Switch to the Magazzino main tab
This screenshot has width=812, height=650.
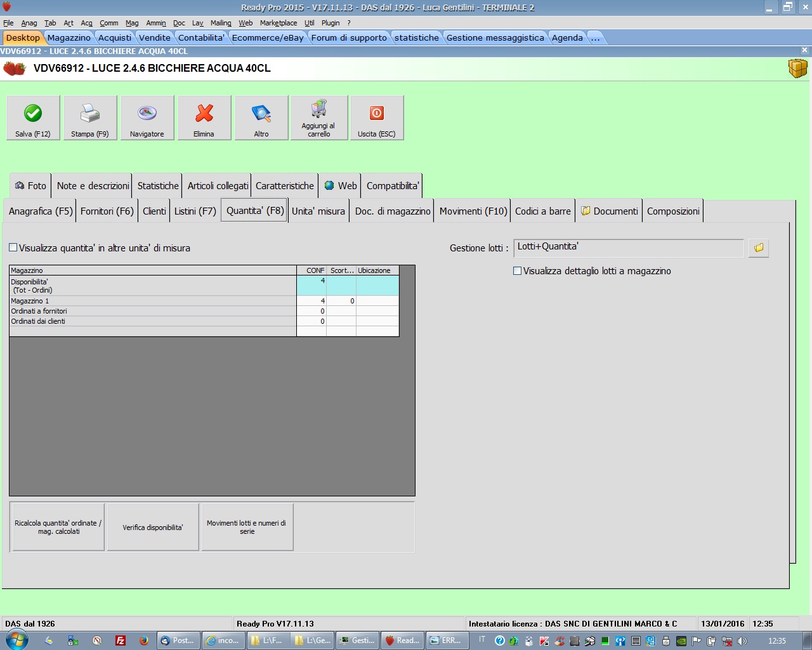pyautogui.click(x=69, y=37)
